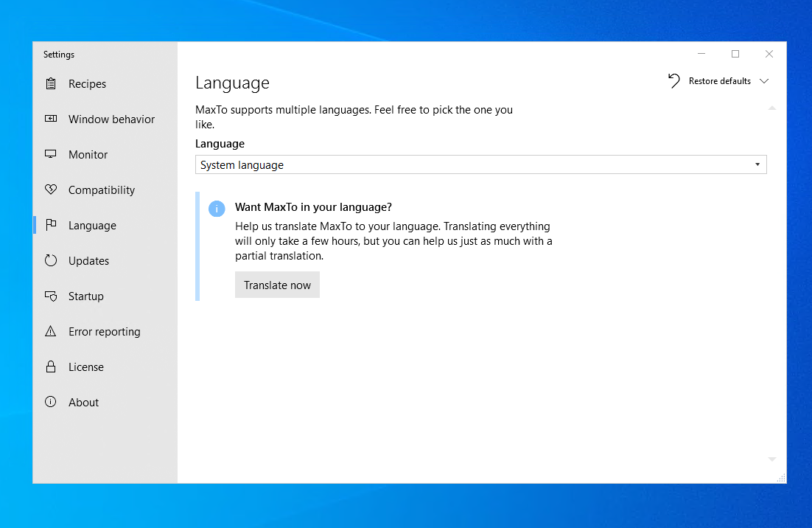812x528 pixels.
Task: Open Compatibility settings using its heart icon
Action: (x=50, y=190)
